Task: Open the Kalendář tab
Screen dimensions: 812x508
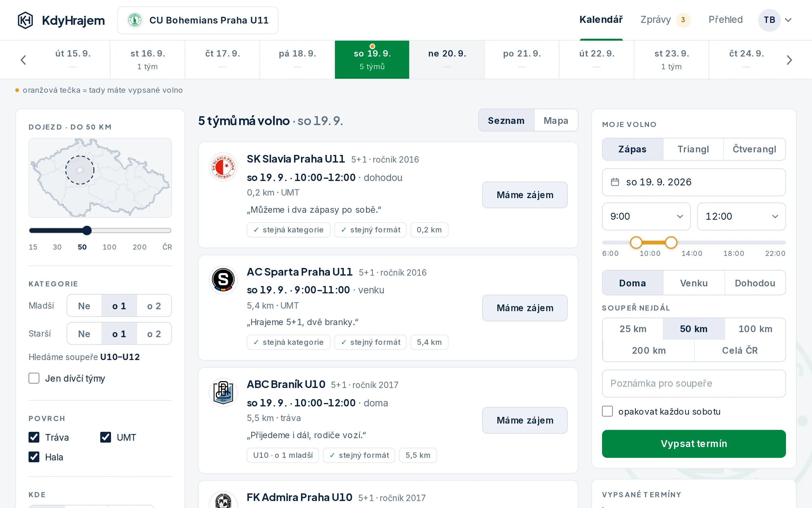Action: pos(601,20)
